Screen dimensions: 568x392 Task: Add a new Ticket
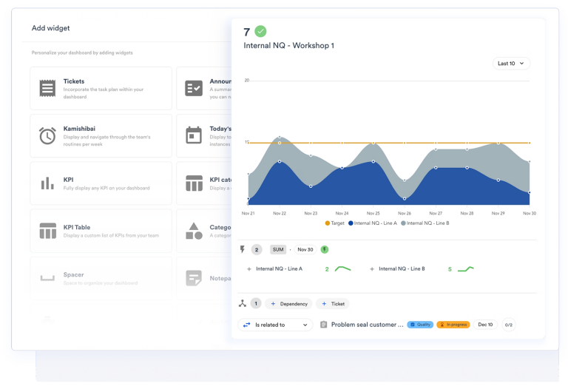tap(333, 303)
